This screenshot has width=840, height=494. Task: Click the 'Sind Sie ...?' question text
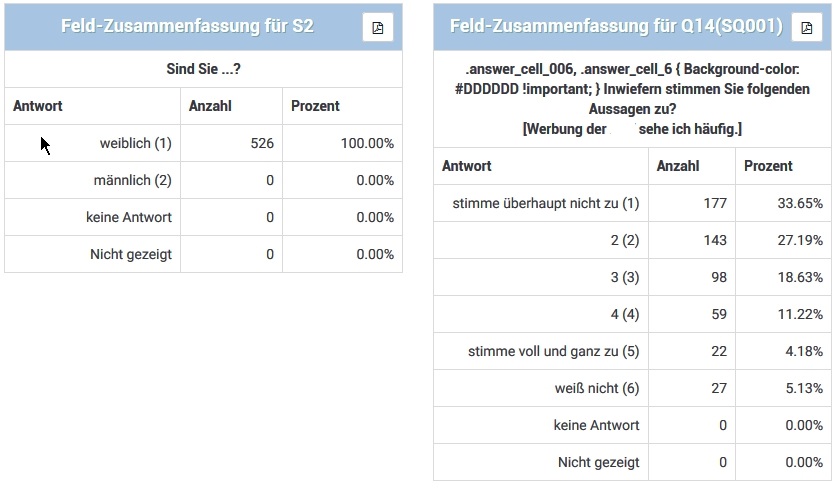point(203,69)
